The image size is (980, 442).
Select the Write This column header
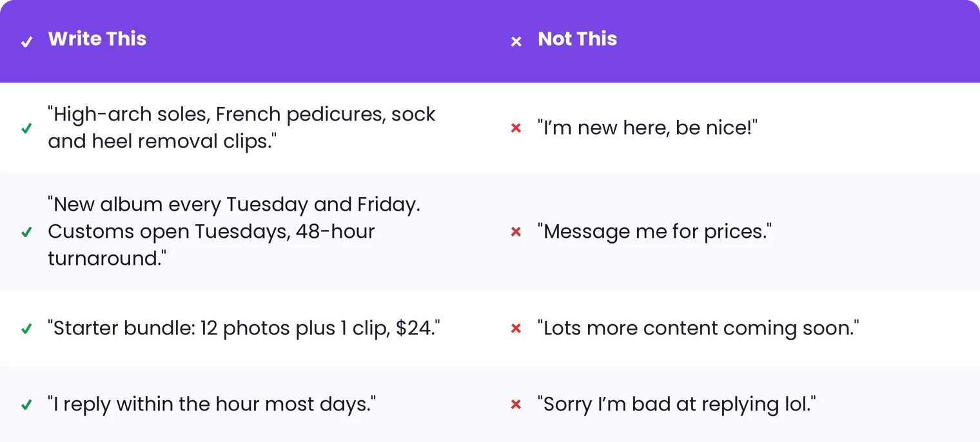point(97,39)
